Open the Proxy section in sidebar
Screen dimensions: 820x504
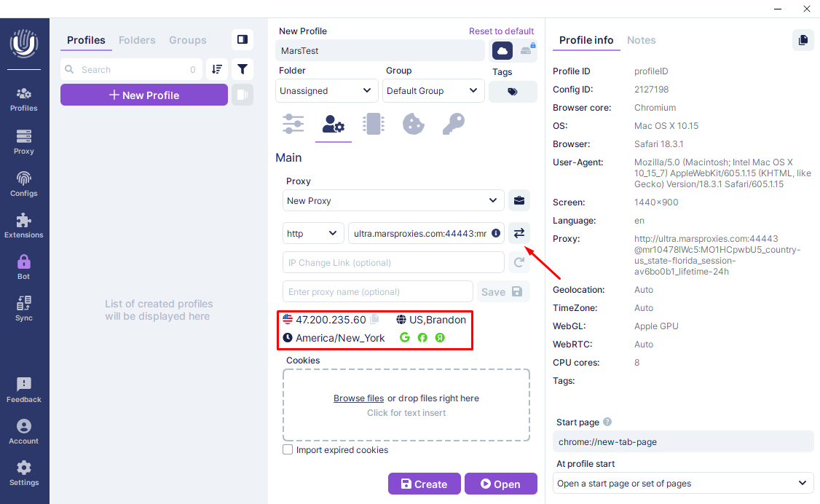[24, 141]
